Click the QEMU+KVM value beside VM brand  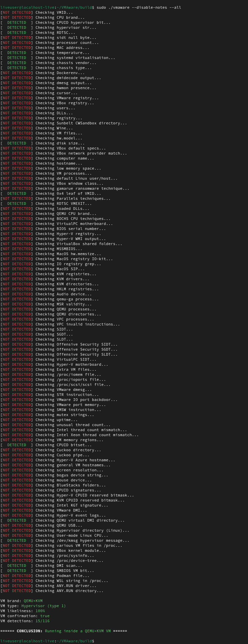(33, 600)
